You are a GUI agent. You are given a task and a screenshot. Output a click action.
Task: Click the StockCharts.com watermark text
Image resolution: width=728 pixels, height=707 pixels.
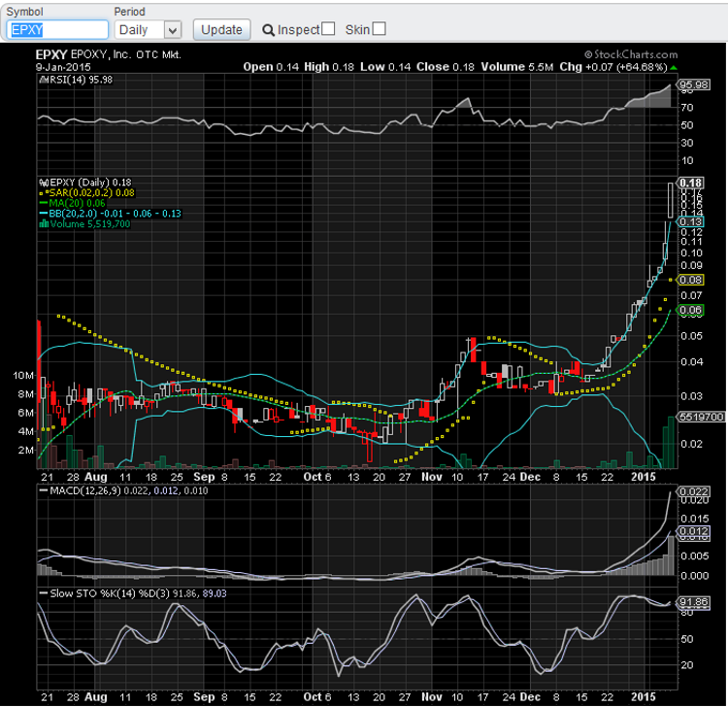click(x=632, y=54)
